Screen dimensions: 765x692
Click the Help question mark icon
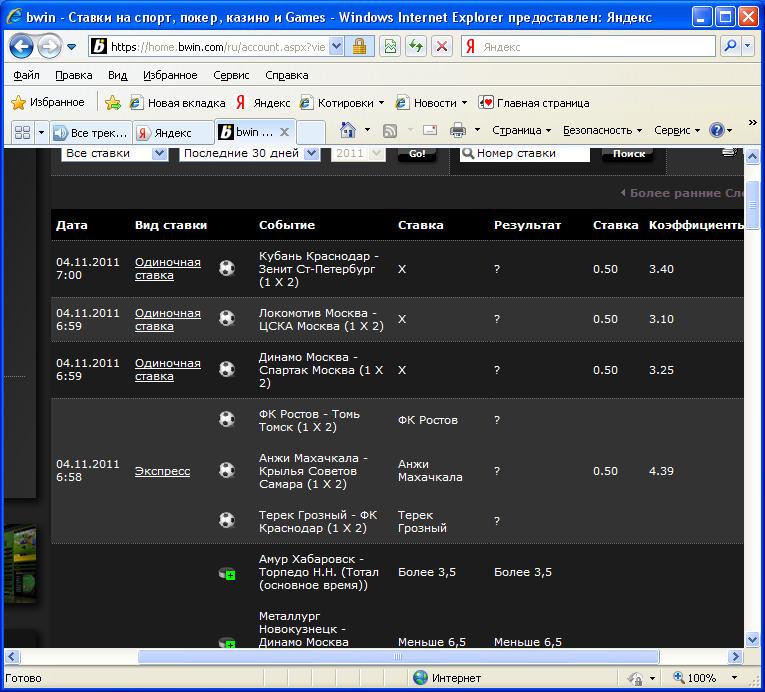tap(717, 130)
